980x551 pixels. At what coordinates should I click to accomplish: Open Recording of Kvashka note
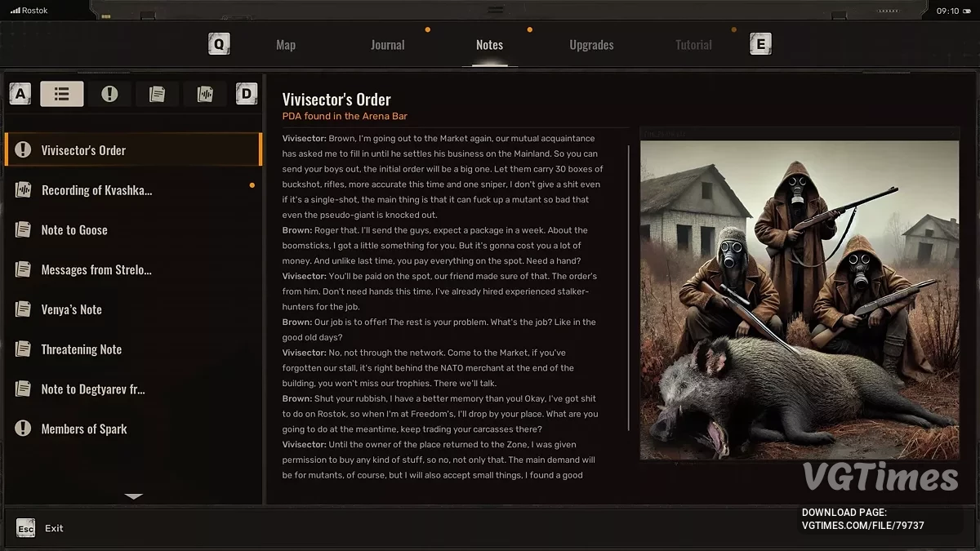click(96, 190)
